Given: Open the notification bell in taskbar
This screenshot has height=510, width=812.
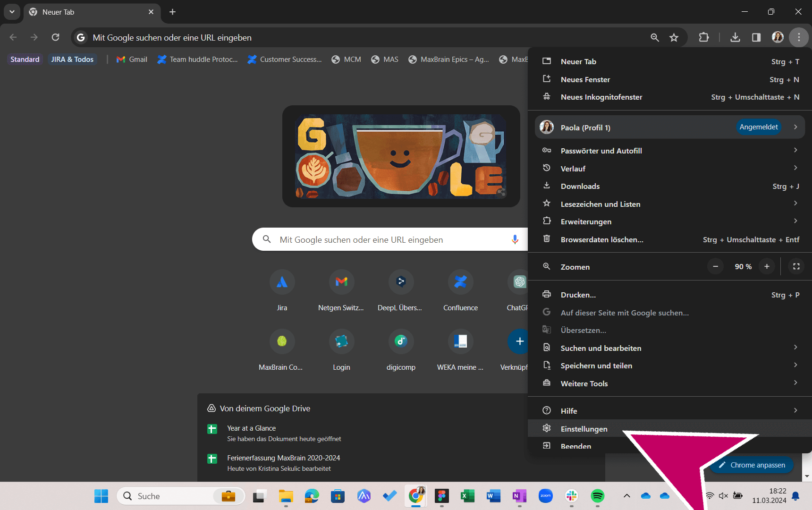Looking at the screenshot, I should point(795,496).
